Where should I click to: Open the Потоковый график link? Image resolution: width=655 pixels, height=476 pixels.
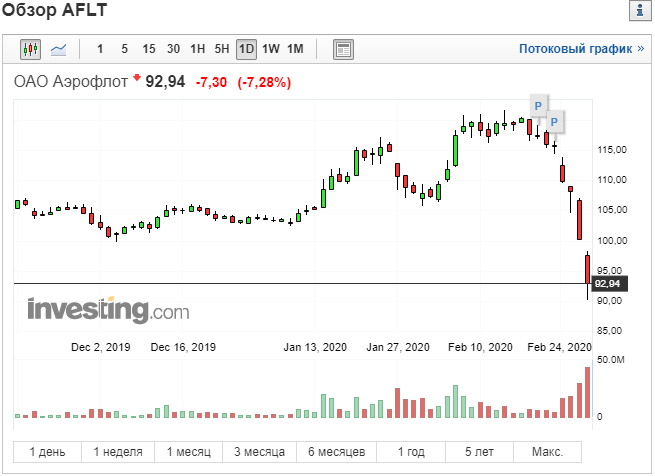click(581, 49)
